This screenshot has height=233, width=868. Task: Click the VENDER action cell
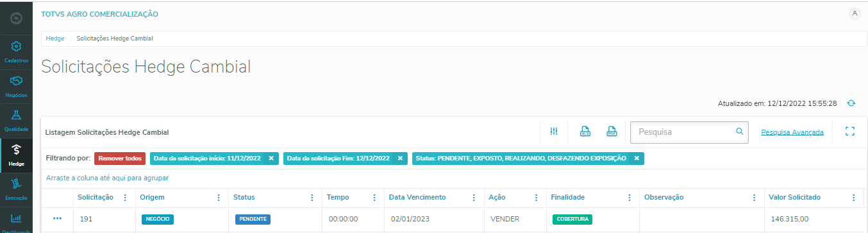(505, 219)
